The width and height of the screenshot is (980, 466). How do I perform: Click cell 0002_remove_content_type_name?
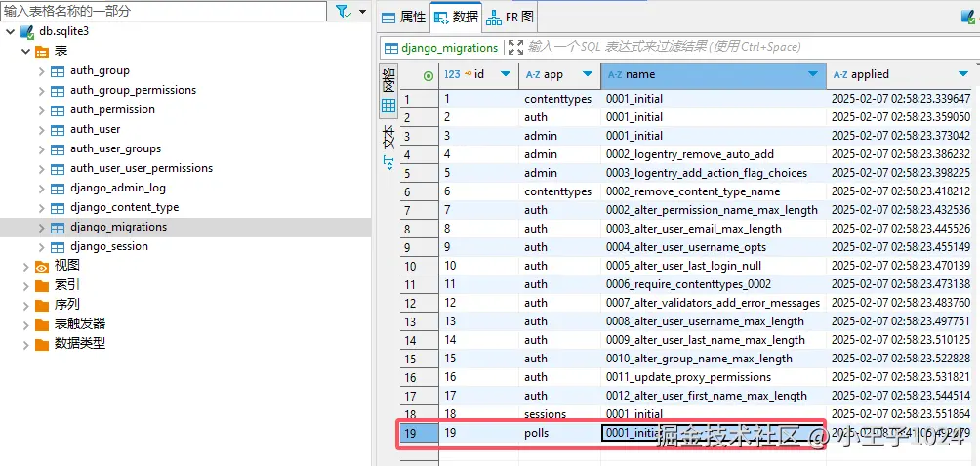pos(714,191)
